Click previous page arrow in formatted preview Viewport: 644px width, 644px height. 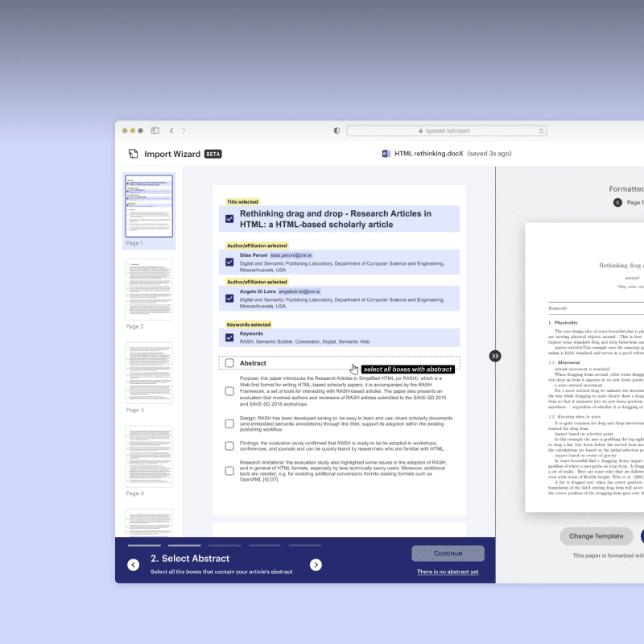click(x=617, y=203)
